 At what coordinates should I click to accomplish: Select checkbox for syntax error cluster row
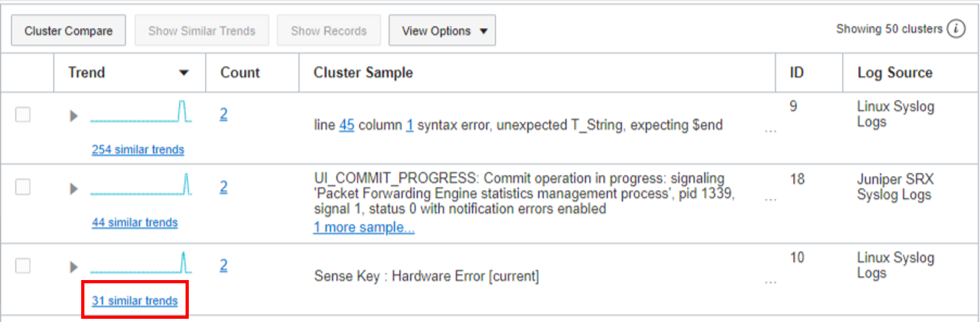click(x=23, y=115)
